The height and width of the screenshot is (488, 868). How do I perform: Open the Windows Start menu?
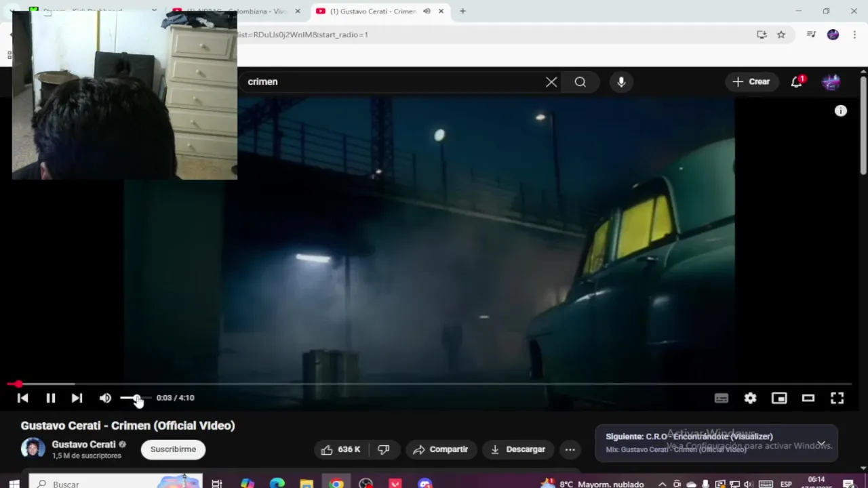click(x=14, y=484)
